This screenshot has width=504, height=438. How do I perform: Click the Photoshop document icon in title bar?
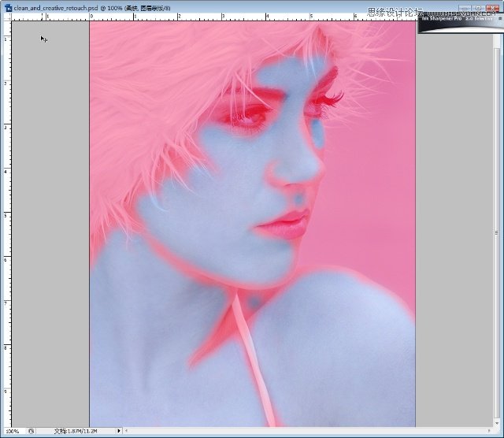[8, 8]
